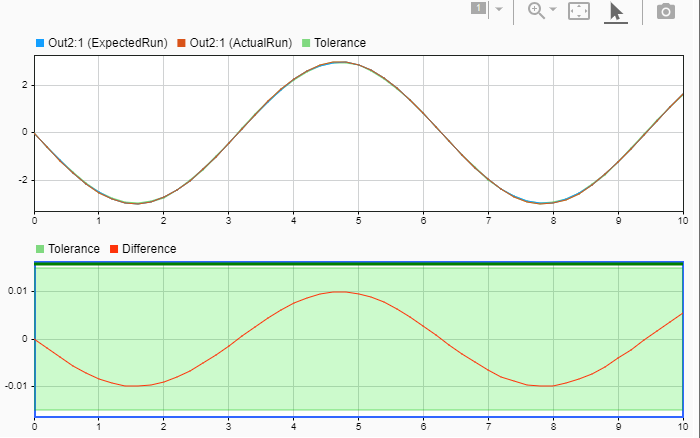700x438 pixels.
Task: Select the arrow pointer tool
Action: coord(616,12)
